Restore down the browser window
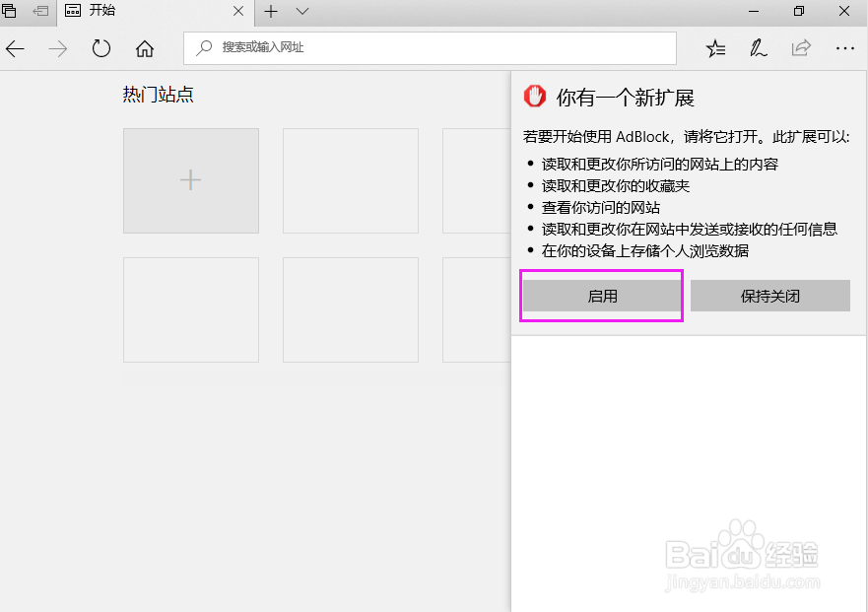Viewport: 868px width, 612px height. (x=798, y=11)
